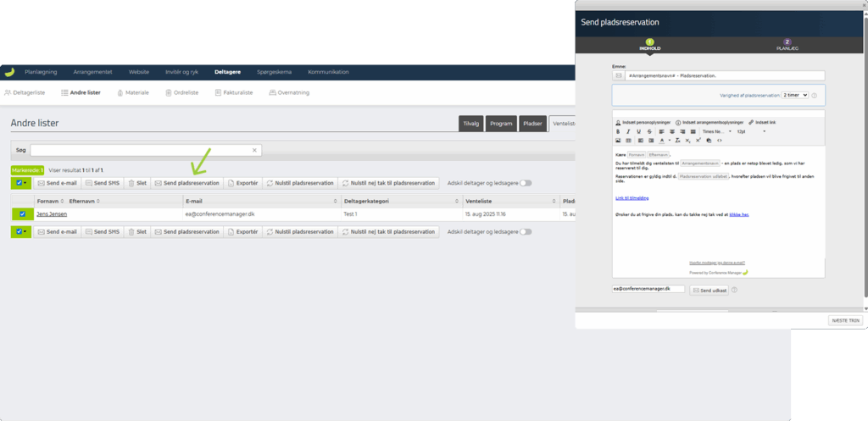Toggle select-all checkbox above the table

19,183
